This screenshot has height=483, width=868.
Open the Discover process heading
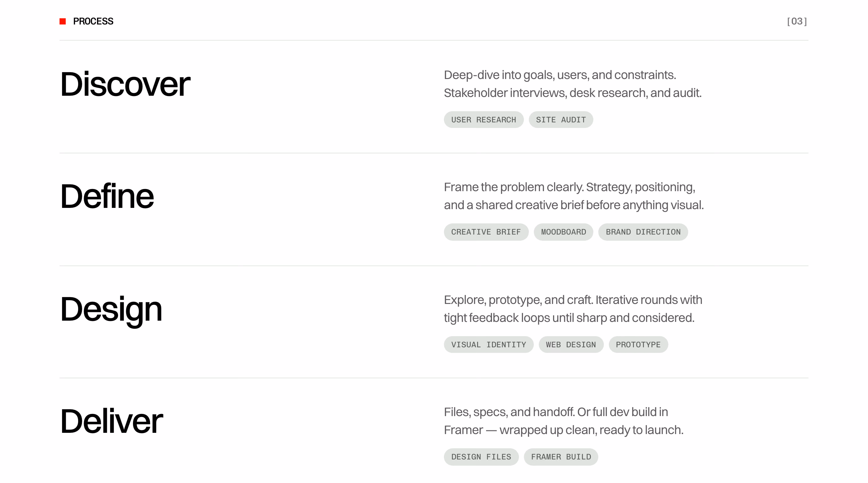click(125, 84)
